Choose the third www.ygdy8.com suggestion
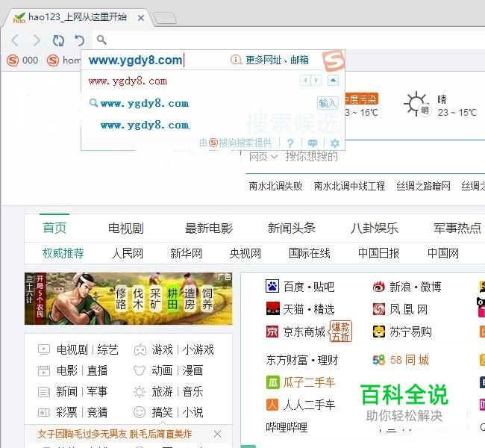Screen dimensions: 485x448 145,125
